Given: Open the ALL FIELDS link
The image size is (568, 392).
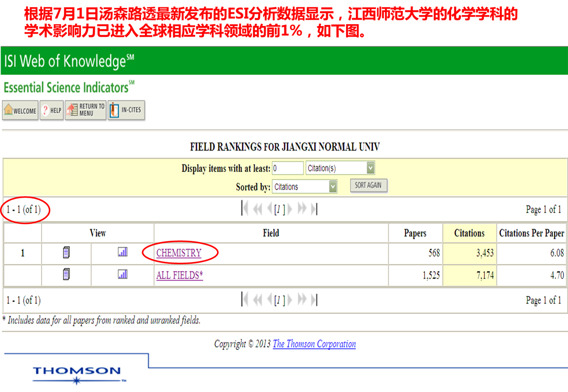Looking at the screenshot, I should point(179,276).
